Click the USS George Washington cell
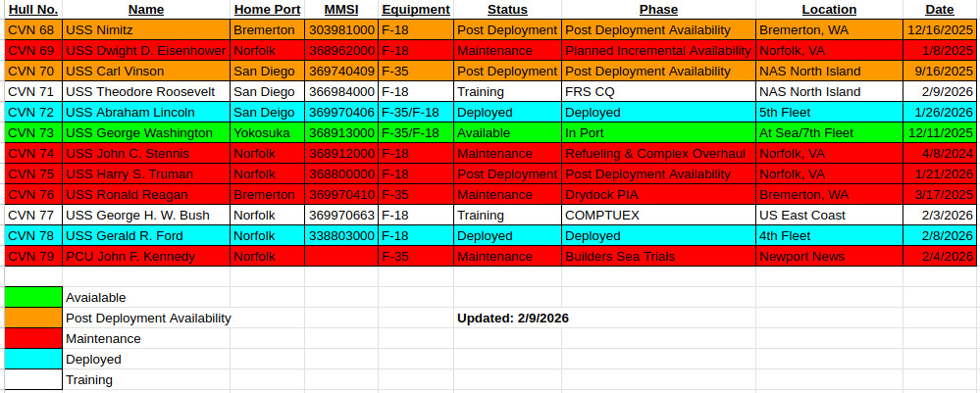 (146, 133)
